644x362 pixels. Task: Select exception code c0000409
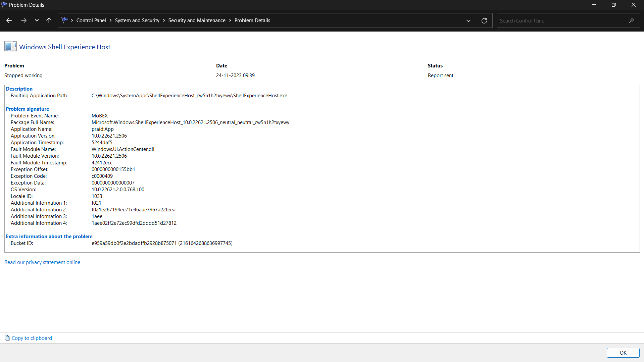(x=102, y=176)
